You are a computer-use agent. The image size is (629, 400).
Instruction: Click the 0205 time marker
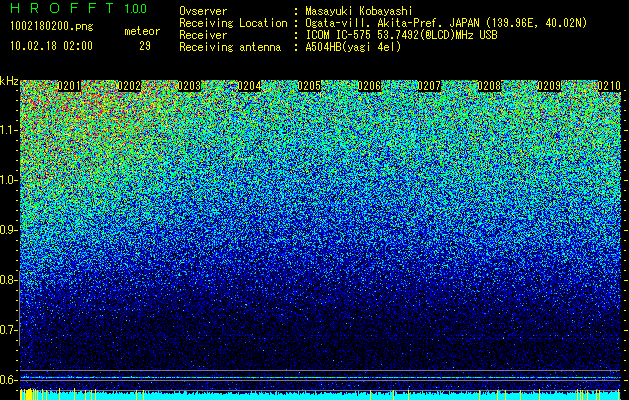click(309, 86)
